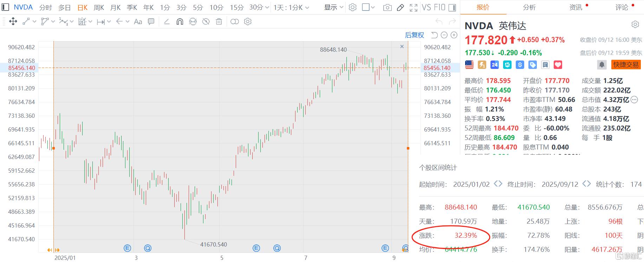Viewport: 644px width, 262px height.
Task: Toggle hide-all-drawings eye icon
Action: (x=206, y=21)
